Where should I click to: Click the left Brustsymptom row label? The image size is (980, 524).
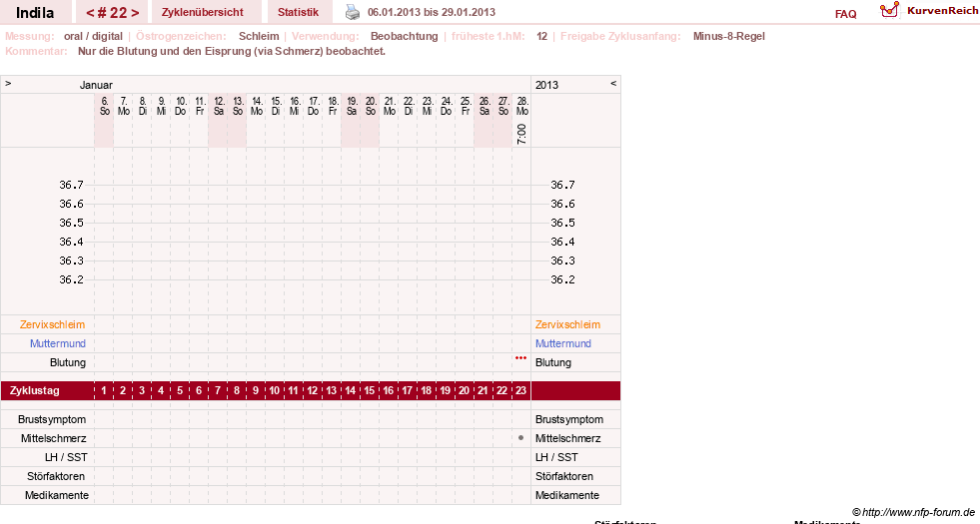coord(52,420)
